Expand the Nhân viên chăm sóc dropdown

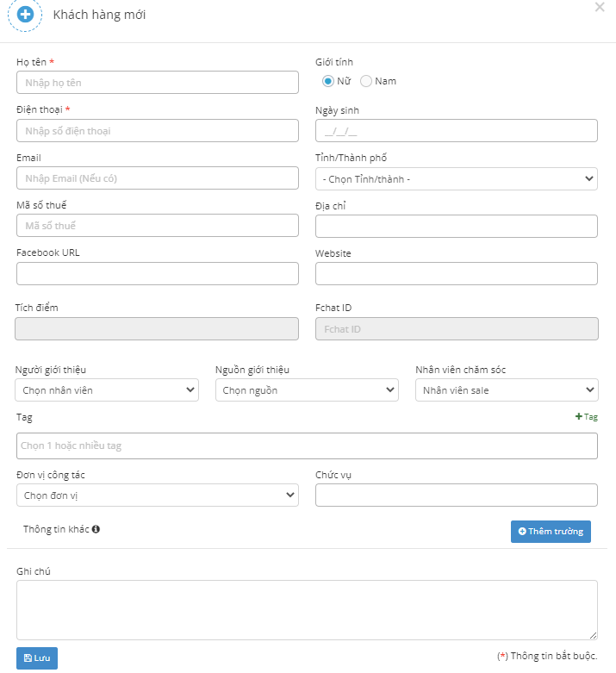click(506, 390)
